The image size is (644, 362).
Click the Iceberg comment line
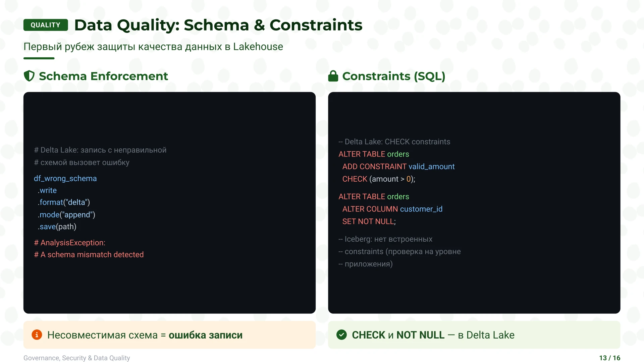click(385, 239)
